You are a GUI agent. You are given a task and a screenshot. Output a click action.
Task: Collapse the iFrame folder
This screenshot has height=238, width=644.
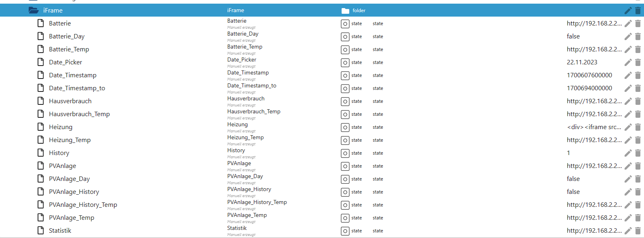point(34,11)
